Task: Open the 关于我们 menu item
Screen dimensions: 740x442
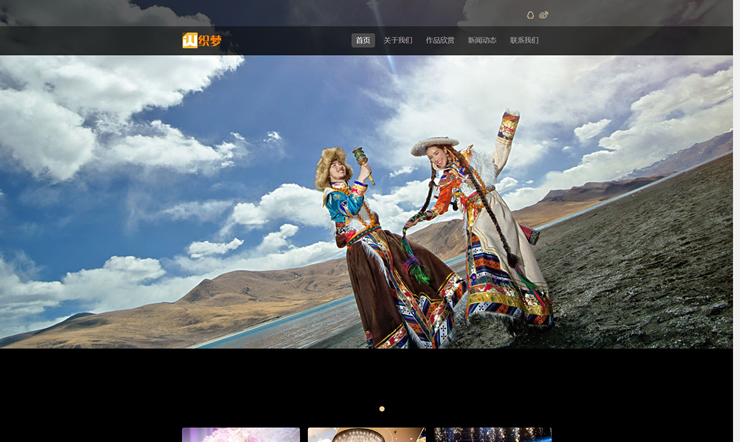Action: tap(398, 40)
